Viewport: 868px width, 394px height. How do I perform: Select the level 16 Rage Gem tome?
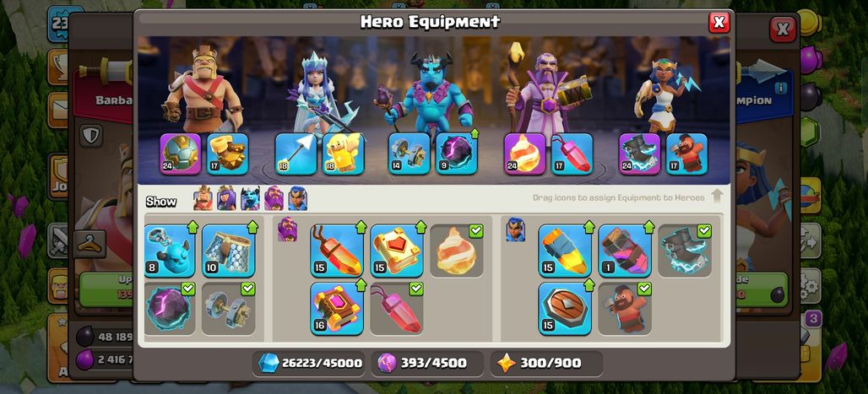coord(337,308)
